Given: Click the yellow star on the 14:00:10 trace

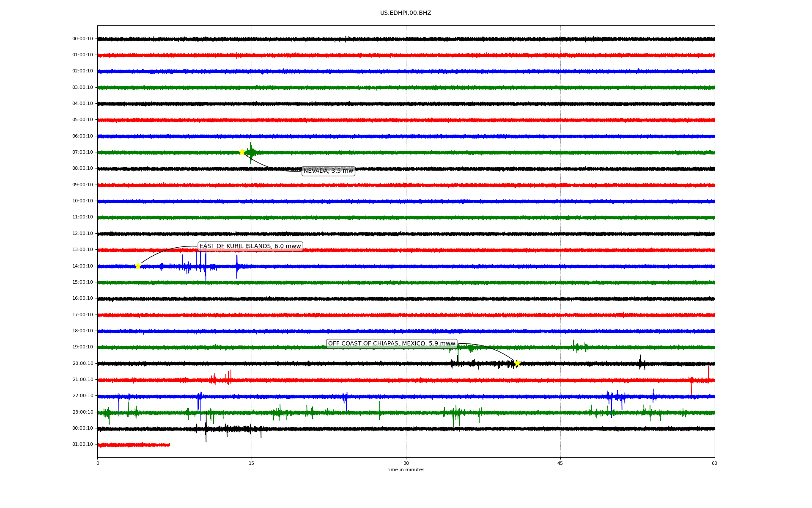Looking at the screenshot, I should click(x=138, y=266).
